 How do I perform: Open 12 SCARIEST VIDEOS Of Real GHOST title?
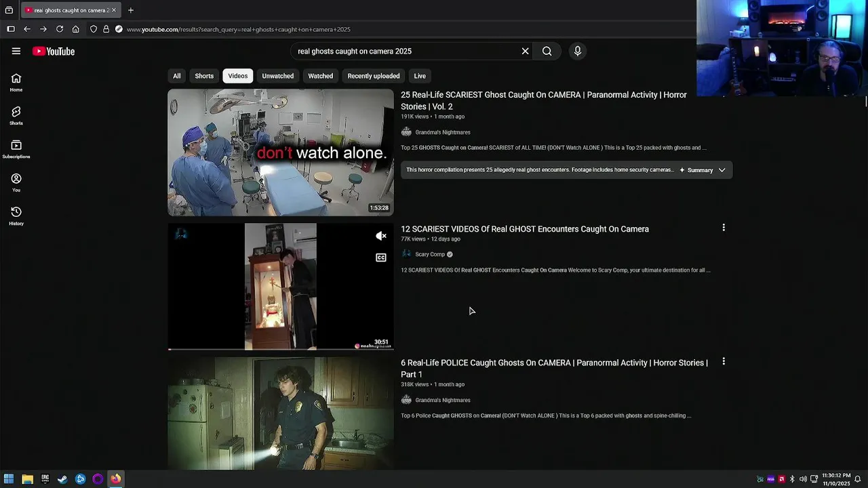coord(525,229)
